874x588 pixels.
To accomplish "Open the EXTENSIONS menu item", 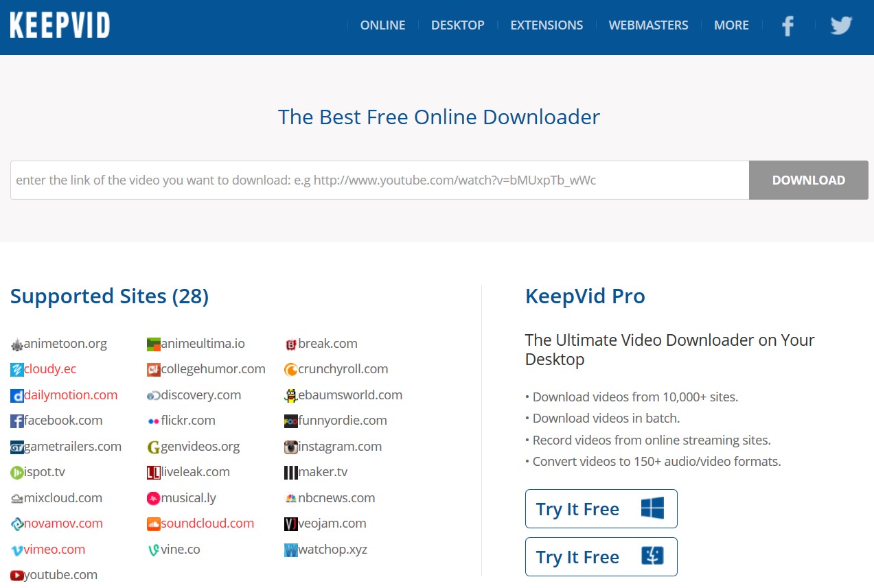I will point(547,25).
